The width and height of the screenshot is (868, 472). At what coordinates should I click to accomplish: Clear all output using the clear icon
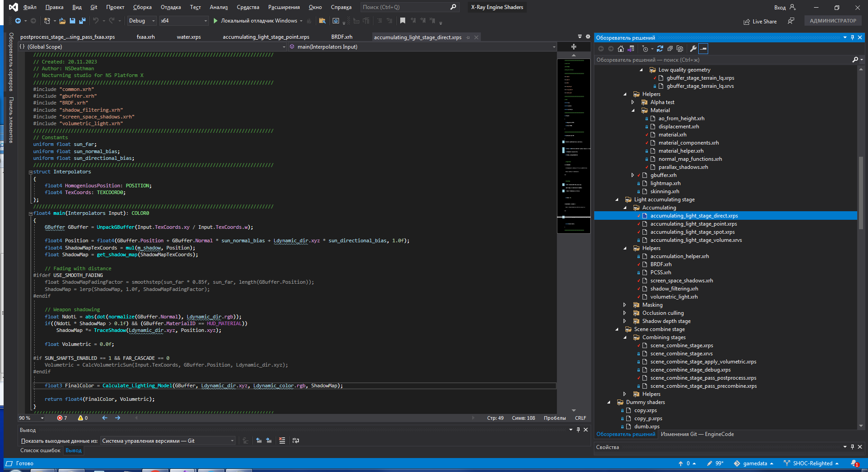coord(282,440)
